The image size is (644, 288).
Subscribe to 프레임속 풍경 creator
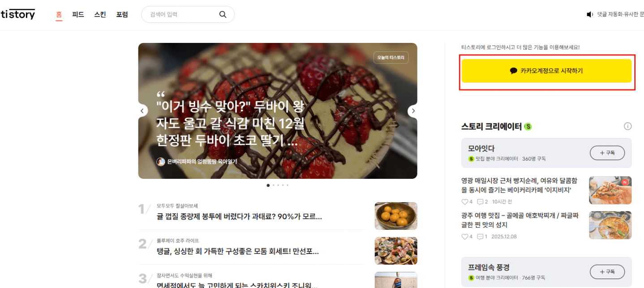click(607, 271)
